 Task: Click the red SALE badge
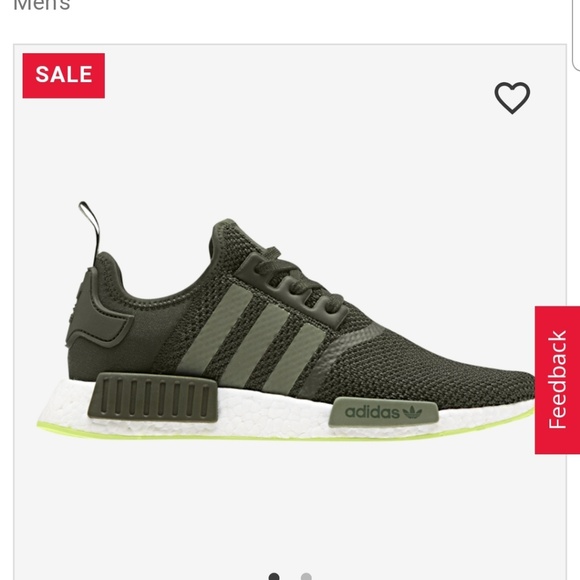[64, 76]
